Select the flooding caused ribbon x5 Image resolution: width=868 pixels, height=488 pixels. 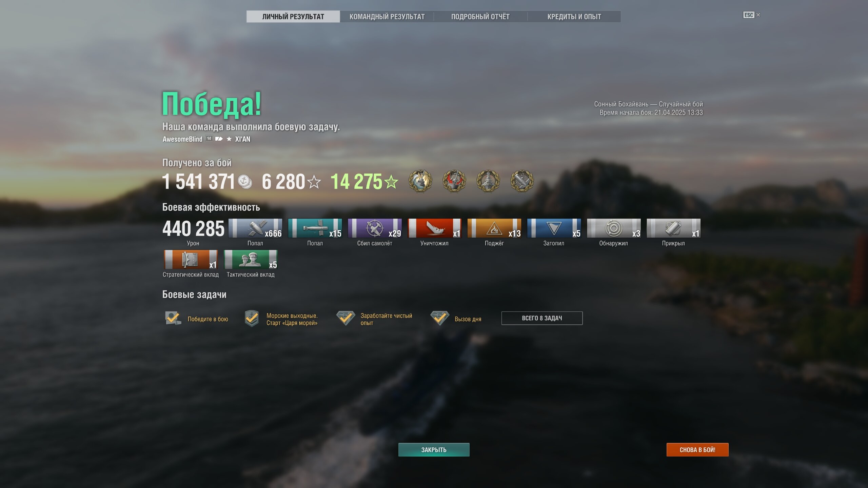554,228
